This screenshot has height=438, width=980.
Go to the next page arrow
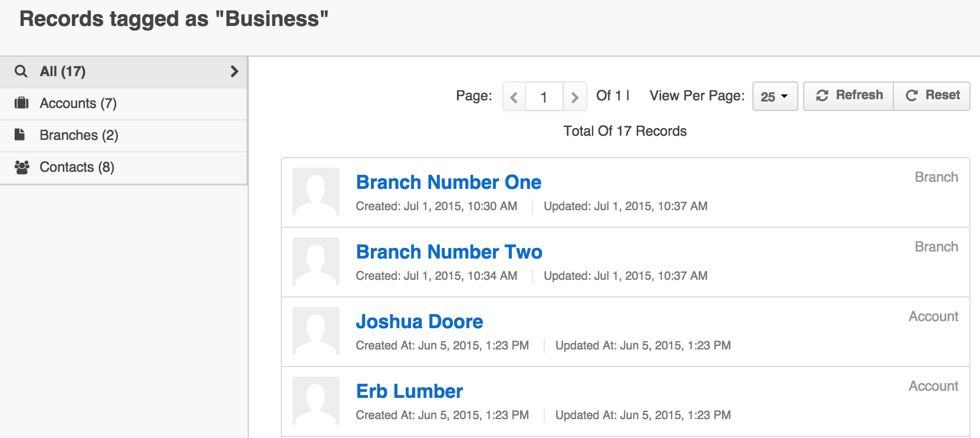pos(575,97)
